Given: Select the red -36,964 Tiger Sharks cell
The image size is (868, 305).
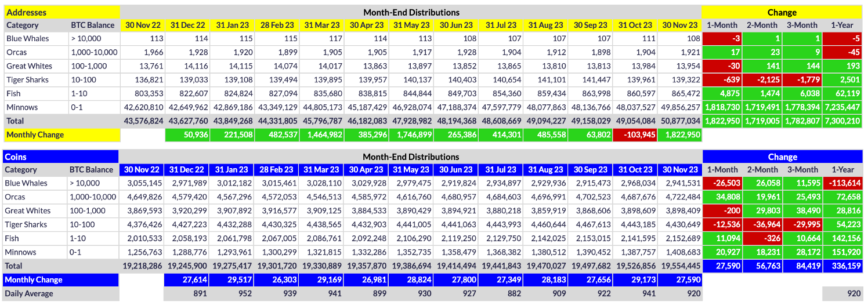Looking at the screenshot, I should 762,224.
